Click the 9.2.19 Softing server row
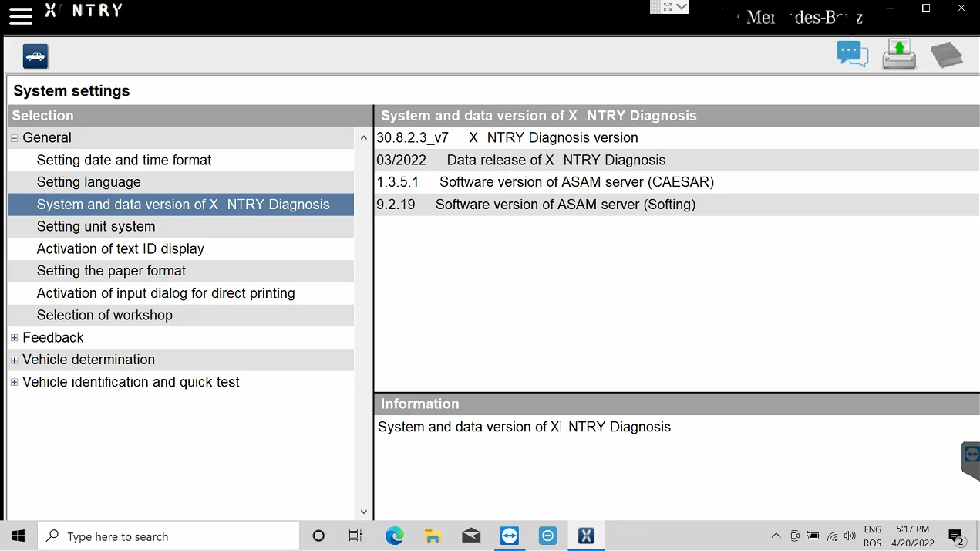 pyautogui.click(x=677, y=205)
